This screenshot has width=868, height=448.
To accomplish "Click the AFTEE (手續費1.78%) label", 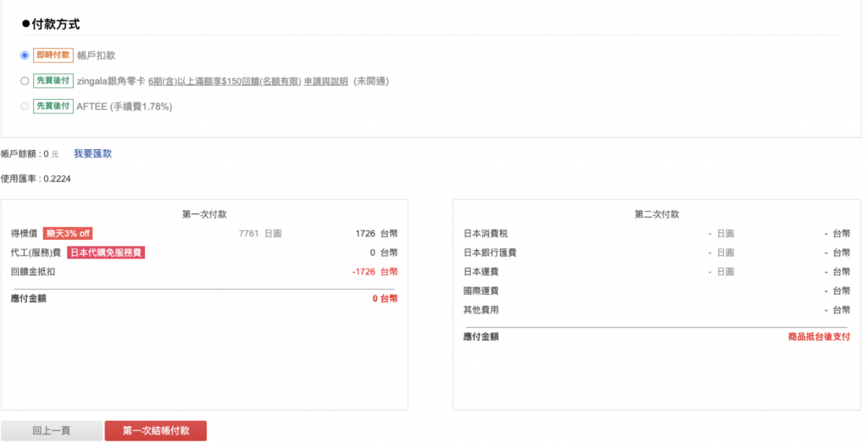I will pos(124,106).
